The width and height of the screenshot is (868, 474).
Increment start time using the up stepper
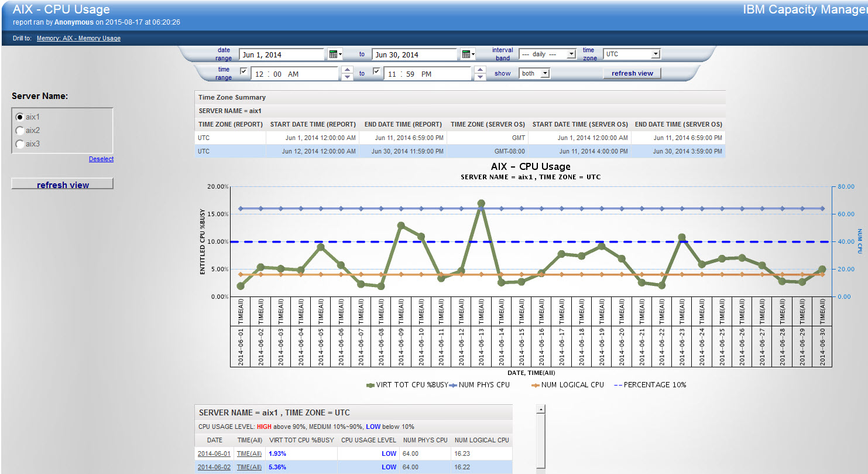(348, 70)
